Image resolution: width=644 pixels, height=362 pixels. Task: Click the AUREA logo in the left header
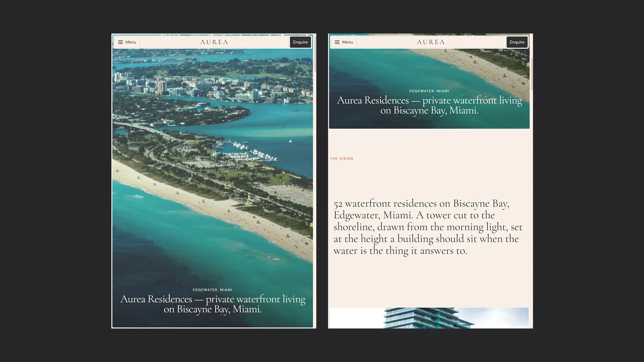[x=214, y=42]
